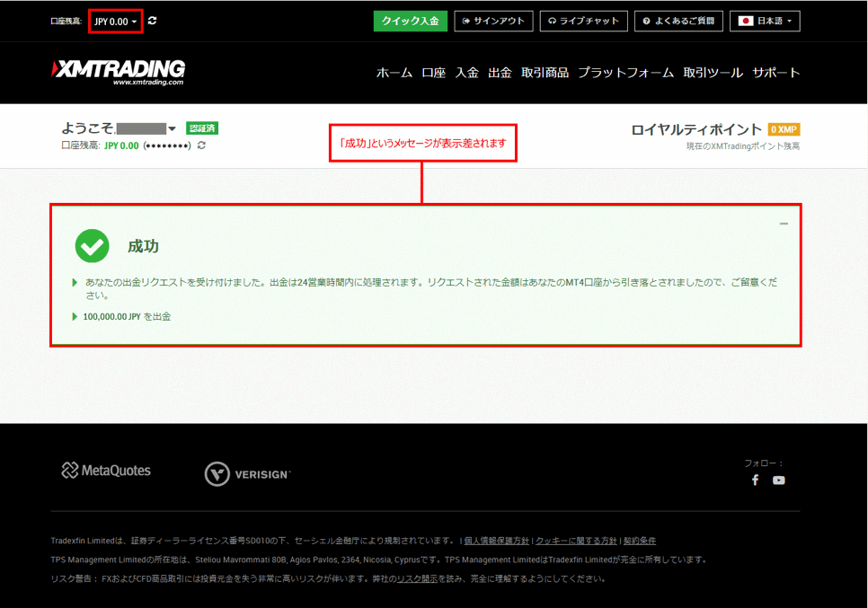Click the MetaQuotes logo in footer

(106, 471)
